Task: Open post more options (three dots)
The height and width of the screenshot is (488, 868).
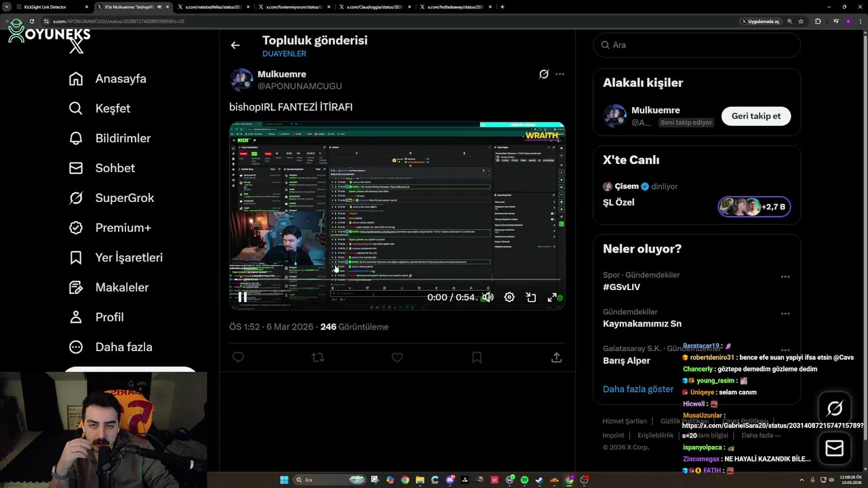Action: [559, 74]
